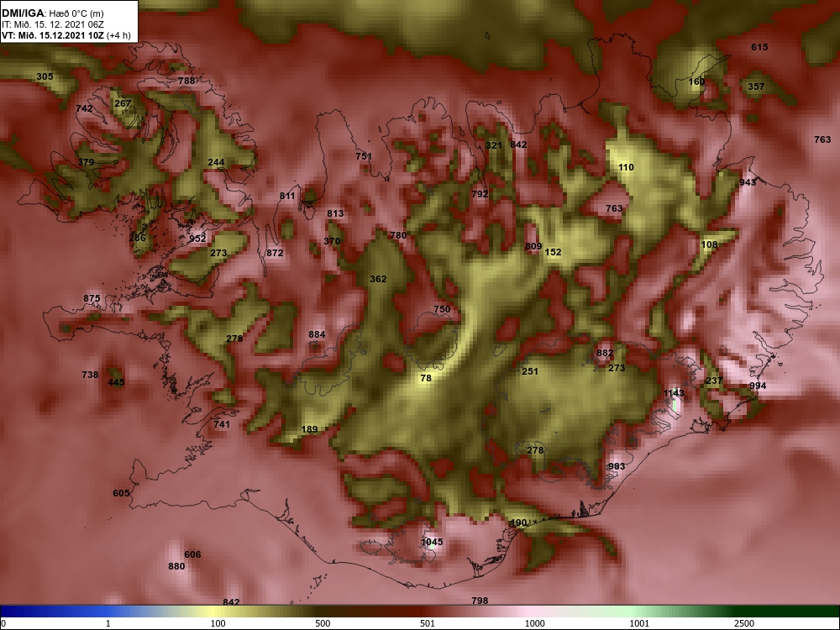Viewport: 840px width, 630px height.
Task: Click the legend tick label 1001
Action: tap(639, 623)
